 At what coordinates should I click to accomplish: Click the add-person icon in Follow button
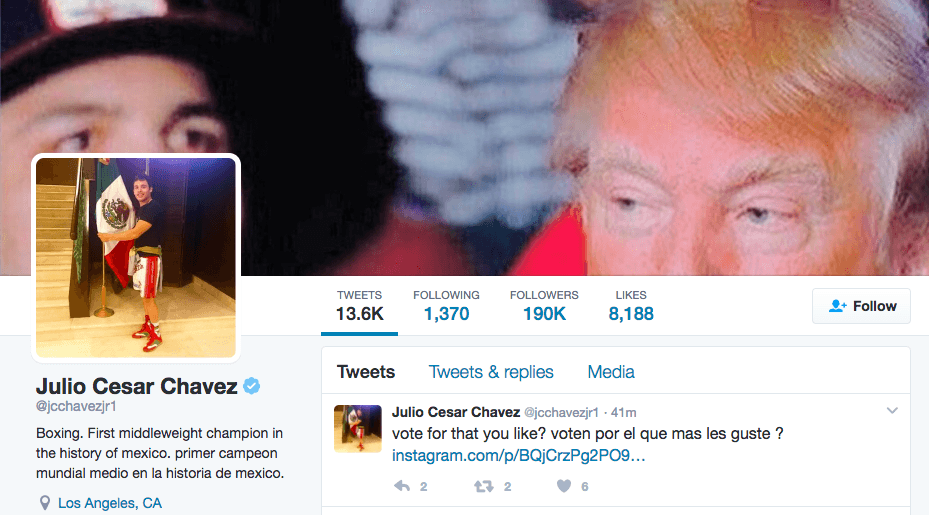point(837,306)
